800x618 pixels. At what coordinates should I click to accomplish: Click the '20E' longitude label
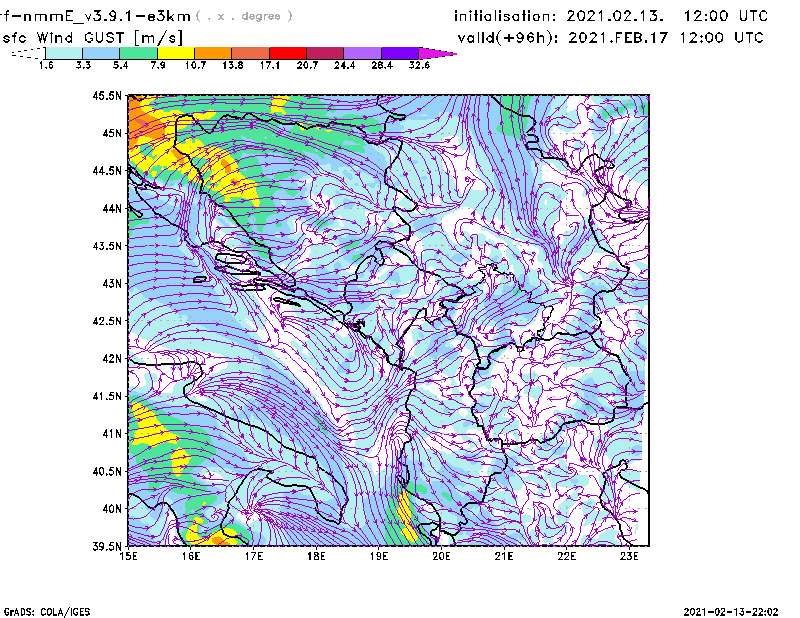click(x=441, y=556)
